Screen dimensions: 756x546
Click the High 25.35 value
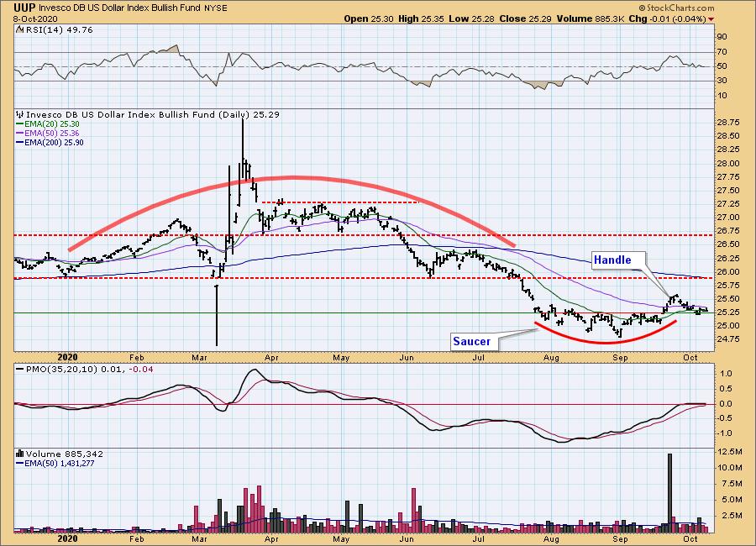421,18
